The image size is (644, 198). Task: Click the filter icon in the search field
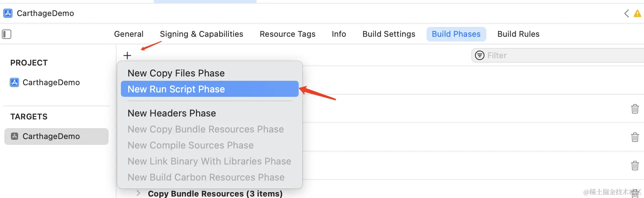[x=480, y=55]
